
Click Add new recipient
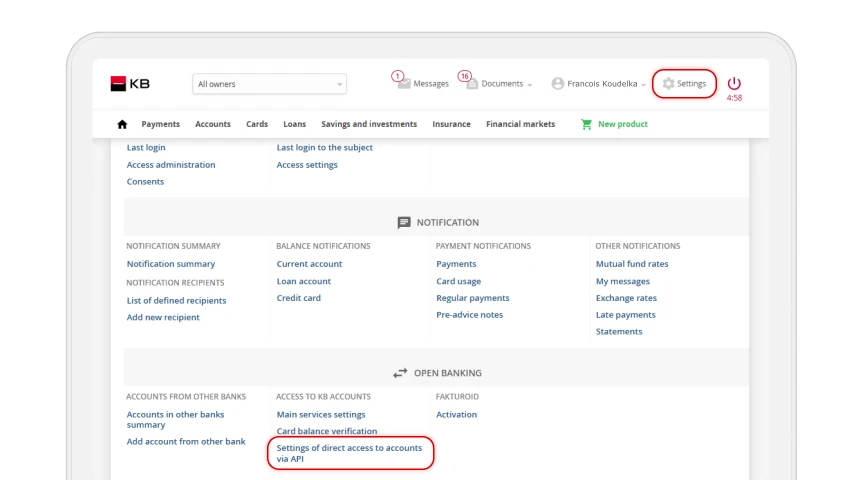(x=163, y=317)
